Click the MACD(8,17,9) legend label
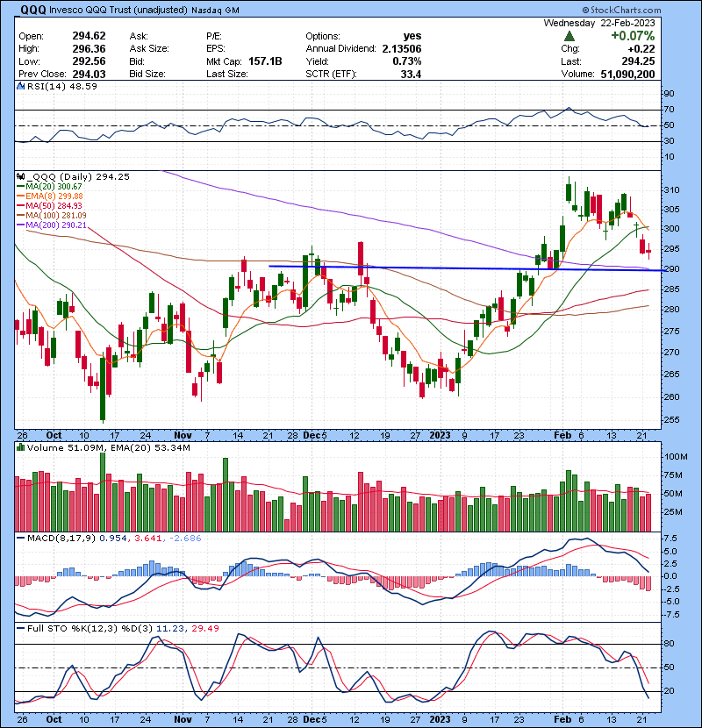The width and height of the screenshot is (702, 728). click(x=61, y=539)
